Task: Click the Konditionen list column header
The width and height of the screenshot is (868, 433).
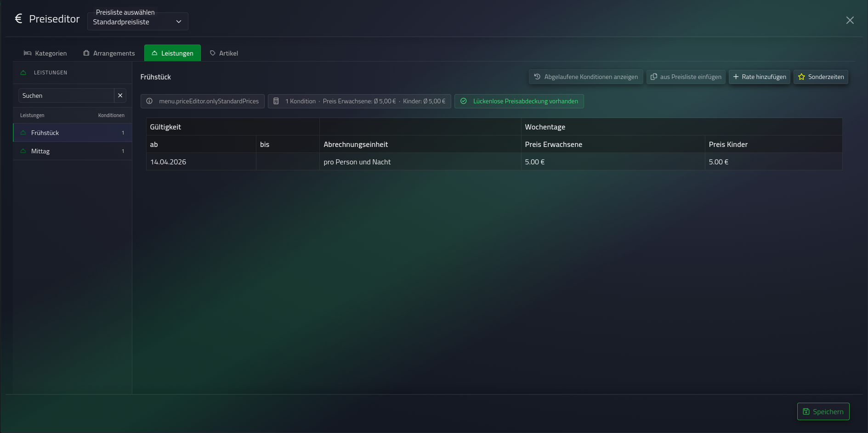Action: [111, 115]
